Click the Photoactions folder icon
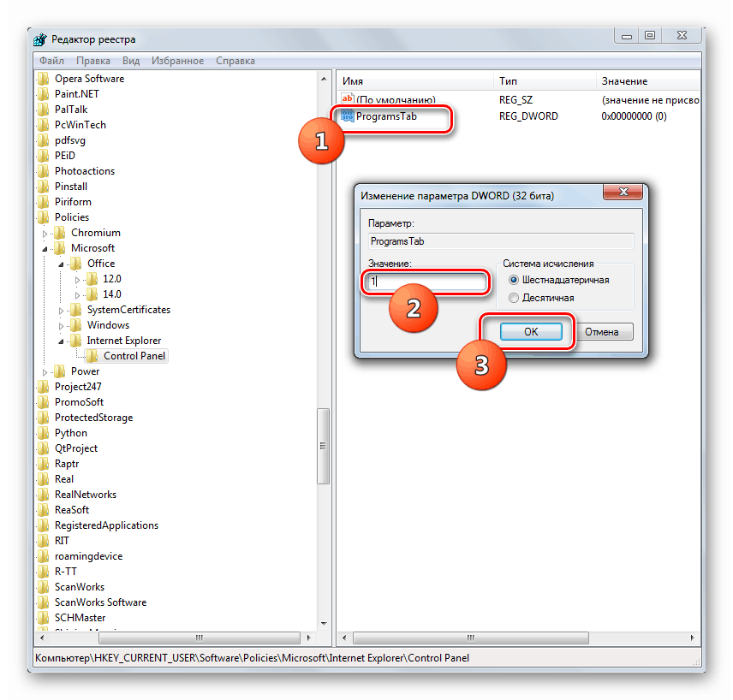This screenshot has height=700, width=733. pyautogui.click(x=43, y=171)
